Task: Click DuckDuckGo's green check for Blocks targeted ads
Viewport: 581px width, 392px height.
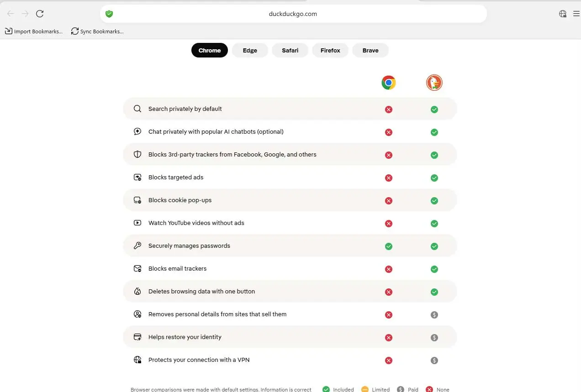Action: point(434,178)
